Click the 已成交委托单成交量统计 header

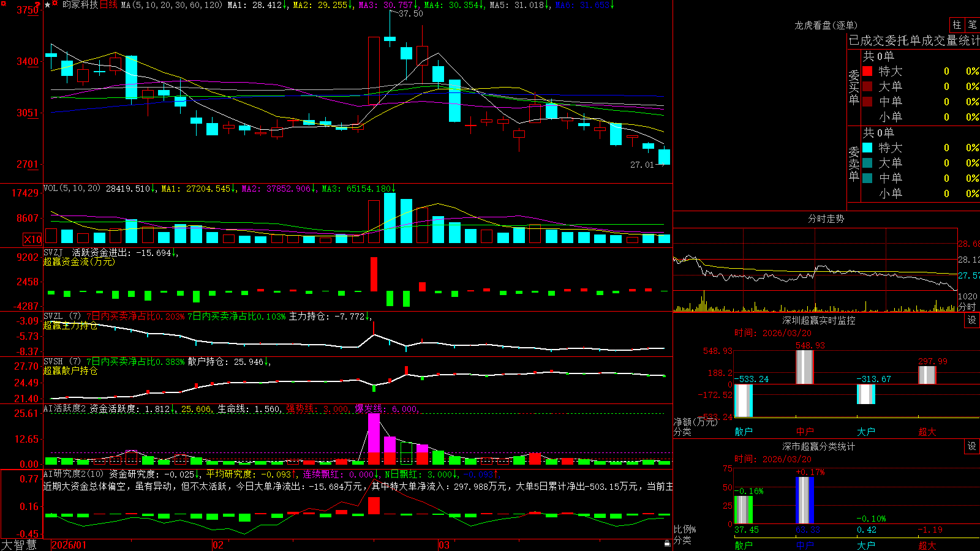tap(914, 40)
